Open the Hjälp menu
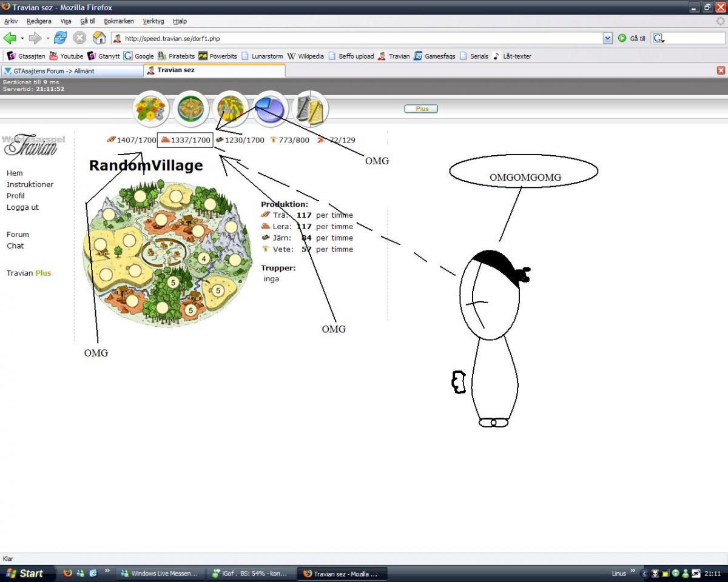 [180, 21]
